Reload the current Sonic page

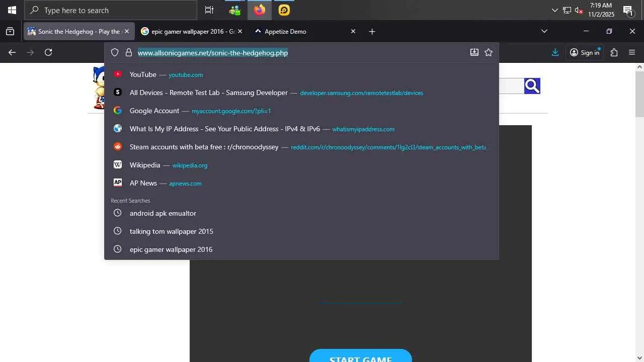click(48, 52)
